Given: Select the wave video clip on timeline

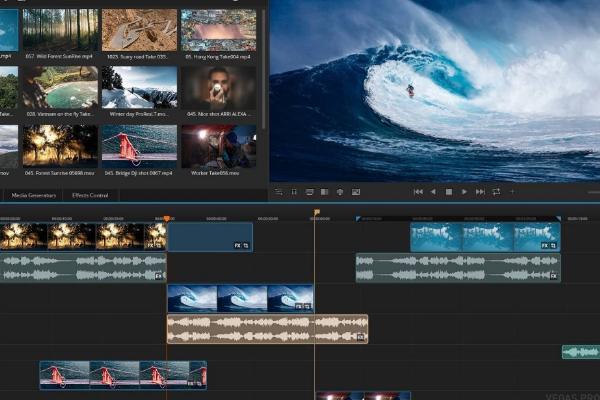Looking at the screenshot, I should 240,298.
